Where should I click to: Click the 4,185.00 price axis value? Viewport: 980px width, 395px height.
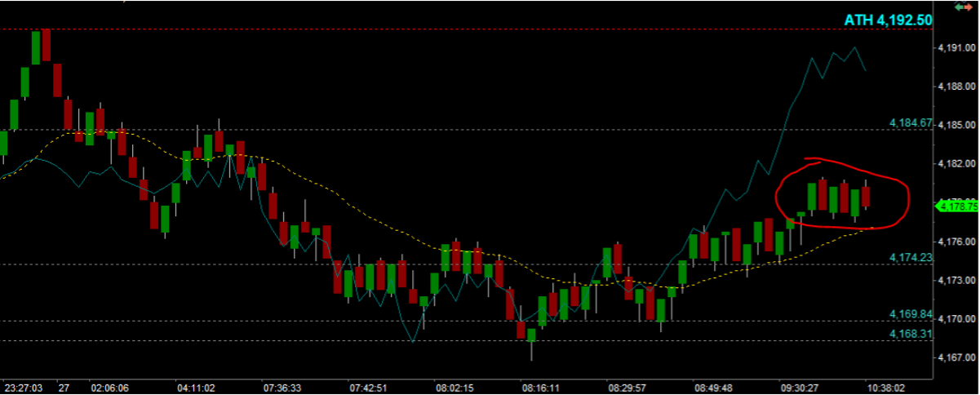[958, 126]
